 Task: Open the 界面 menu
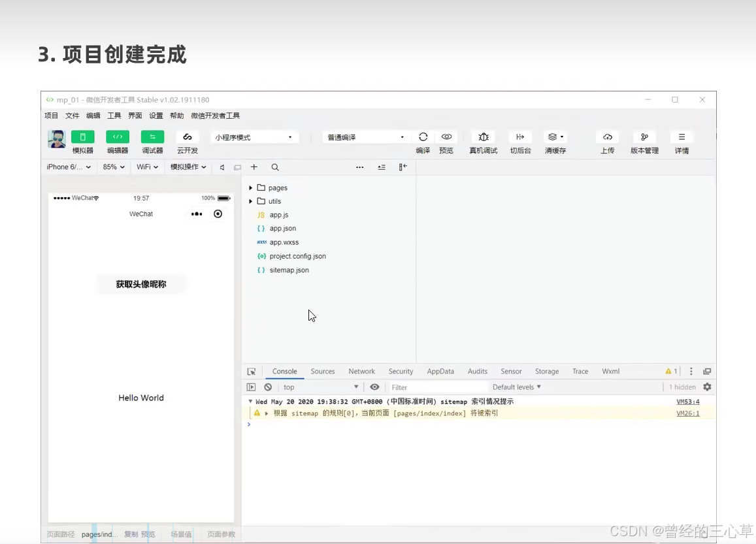(x=135, y=116)
